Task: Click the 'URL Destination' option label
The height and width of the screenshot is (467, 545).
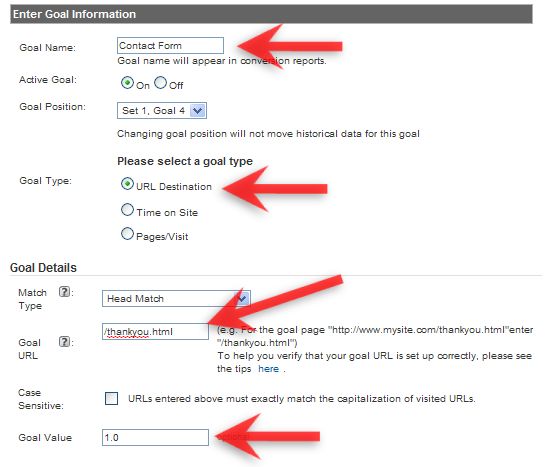Action: (x=174, y=187)
